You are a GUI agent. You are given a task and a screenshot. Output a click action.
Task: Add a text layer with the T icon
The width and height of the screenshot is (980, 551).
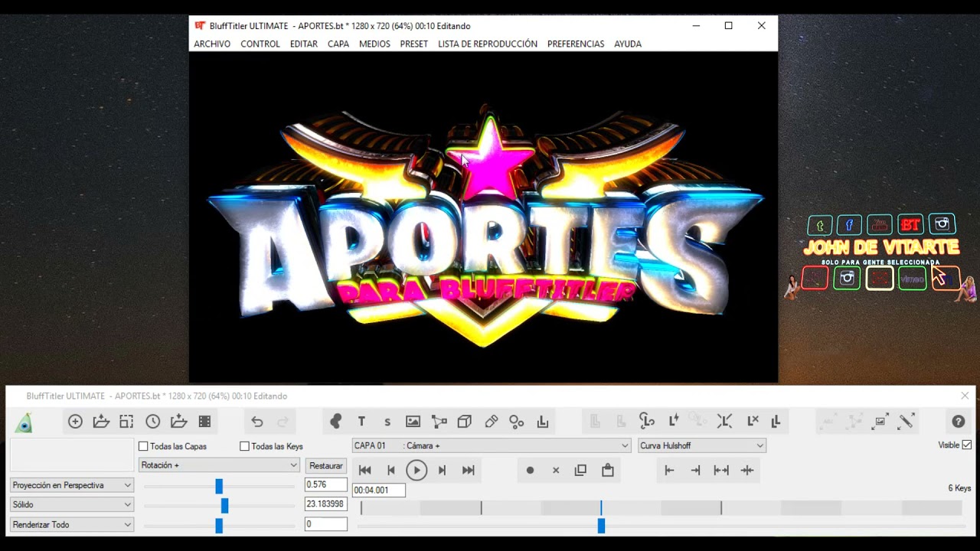pyautogui.click(x=361, y=422)
